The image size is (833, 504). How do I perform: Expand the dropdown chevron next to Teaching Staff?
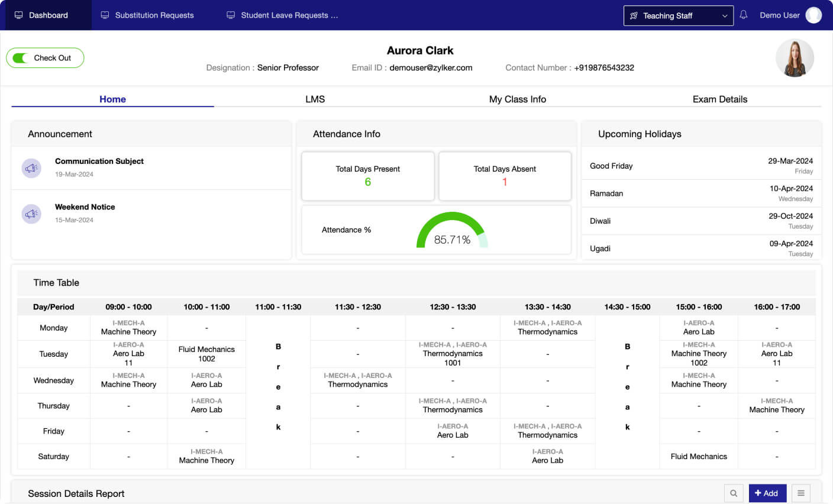tap(725, 16)
